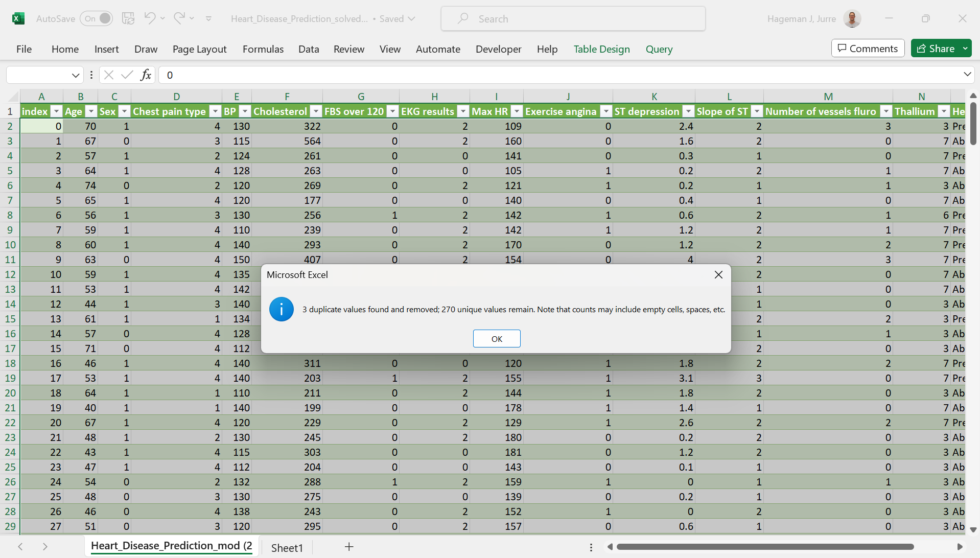This screenshot has width=980, height=558.
Task: Click the Comments button
Action: (x=868, y=49)
